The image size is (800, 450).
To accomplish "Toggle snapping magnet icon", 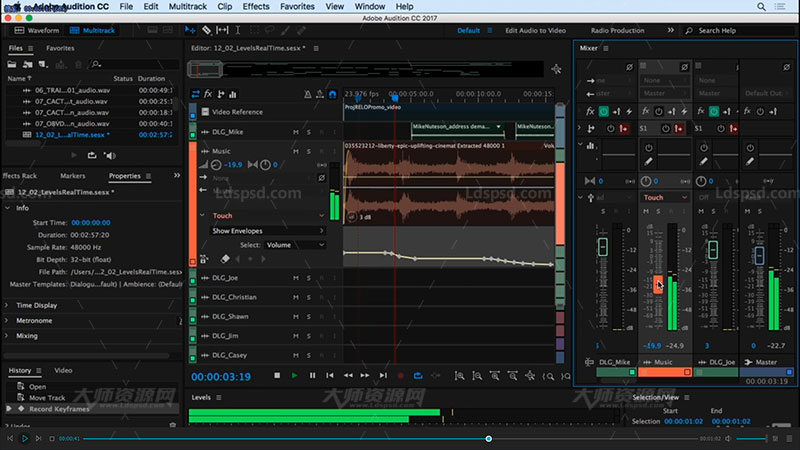I will coord(333,94).
